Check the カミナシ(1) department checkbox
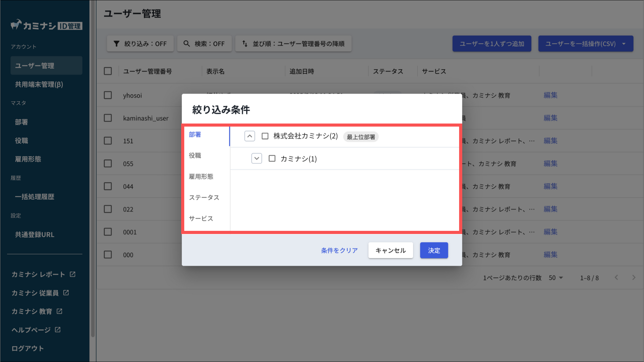The width and height of the screenshot is (644, 362). pyautogui.click(x=272, y=159)
